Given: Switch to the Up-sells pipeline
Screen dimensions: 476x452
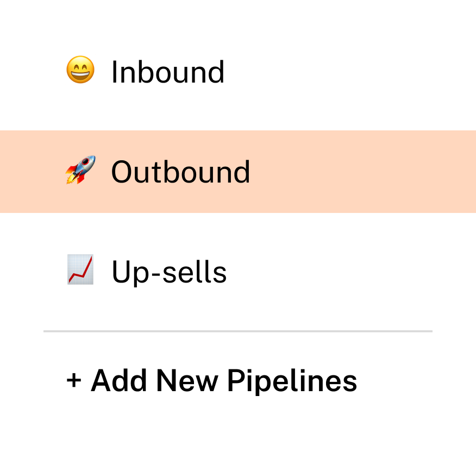Looking at the screenshot, I should 169,272.
